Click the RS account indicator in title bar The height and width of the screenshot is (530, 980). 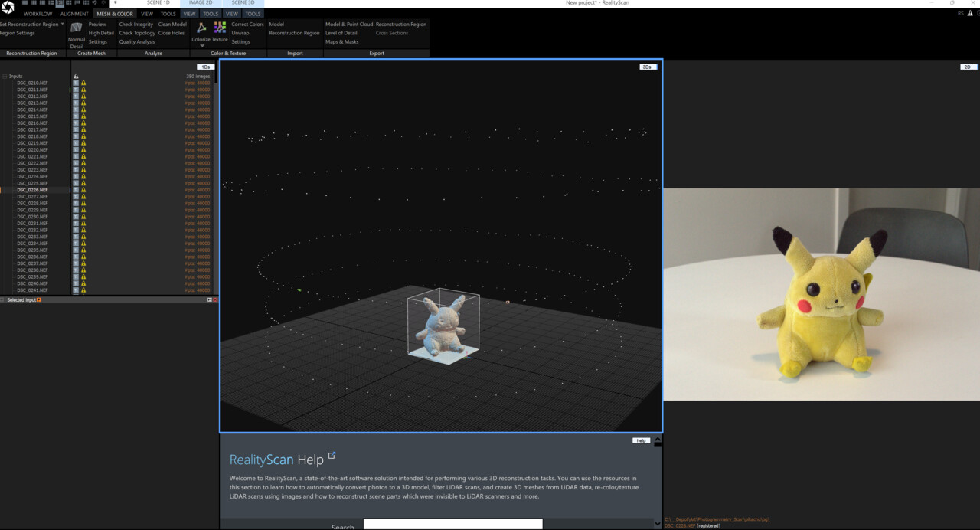click(x=961, y=13)
